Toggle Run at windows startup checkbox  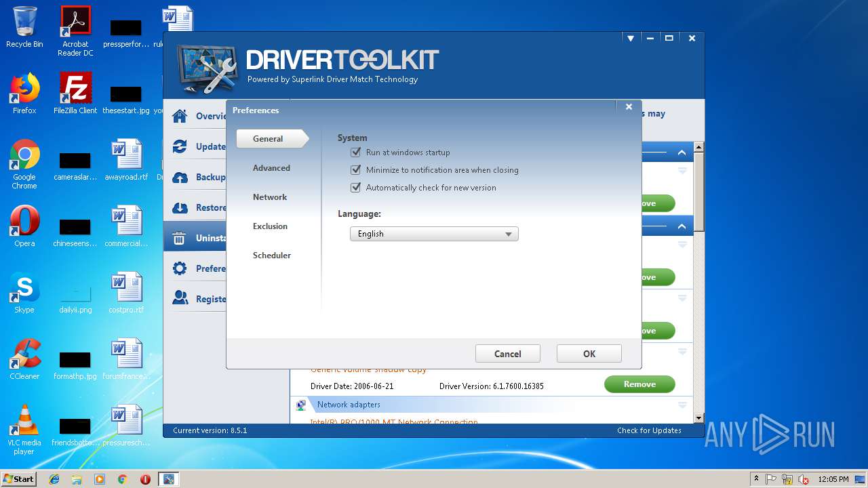tap(355, 152)
